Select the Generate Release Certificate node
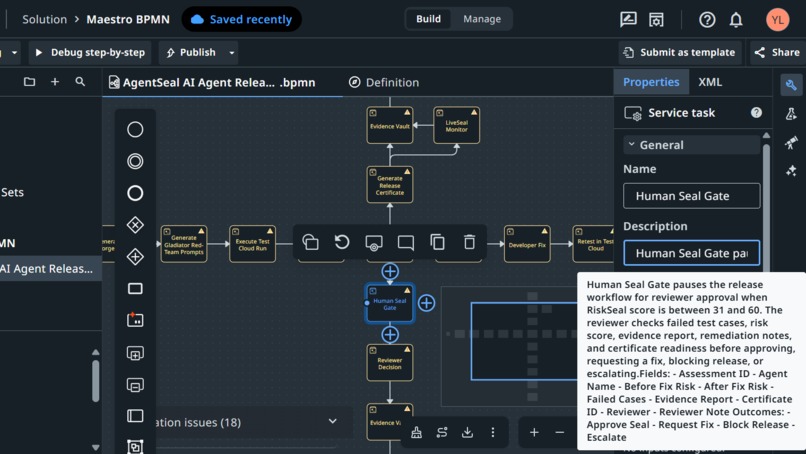This screenshot has height=454, width=806. point(390,185)
